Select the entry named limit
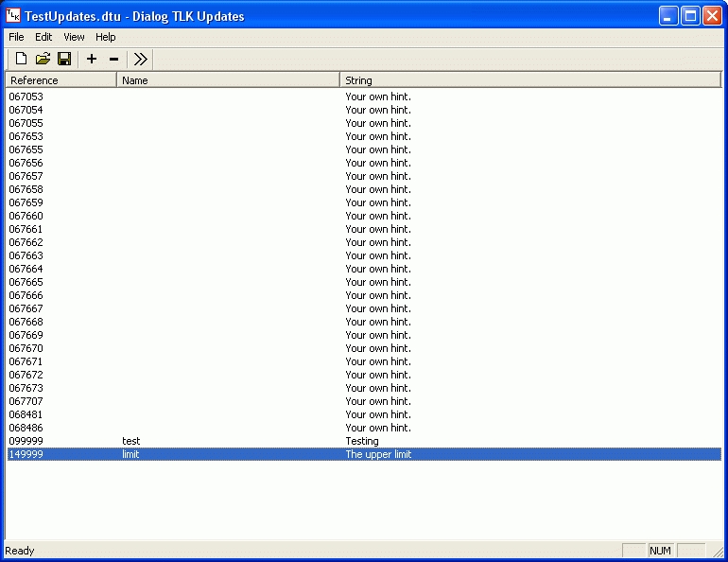 coord(130,454)
